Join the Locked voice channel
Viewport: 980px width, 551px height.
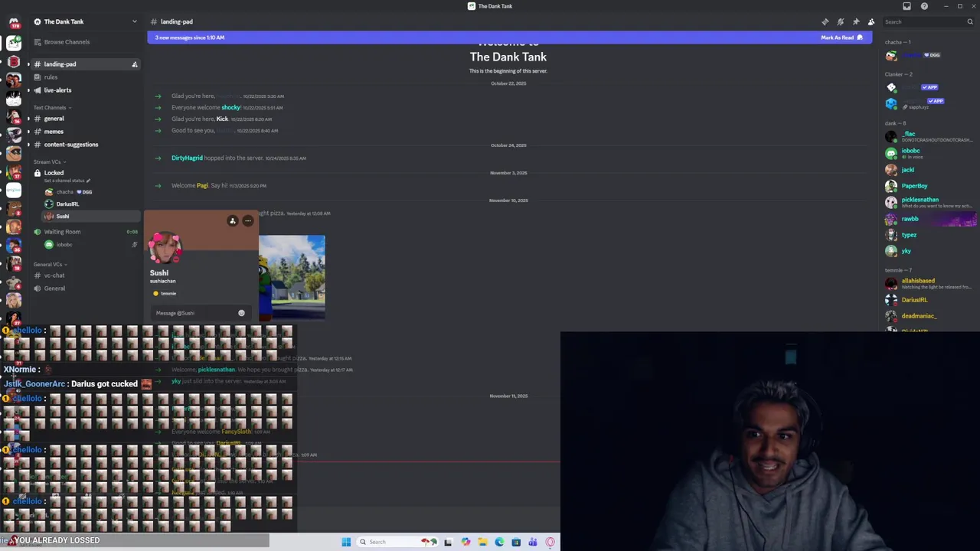tap(54, 173)
